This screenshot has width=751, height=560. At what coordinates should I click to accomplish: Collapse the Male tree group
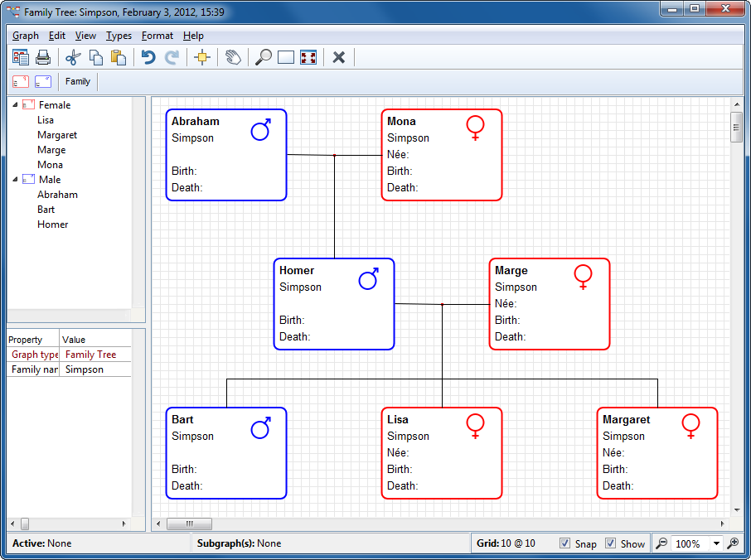[15, 180]
